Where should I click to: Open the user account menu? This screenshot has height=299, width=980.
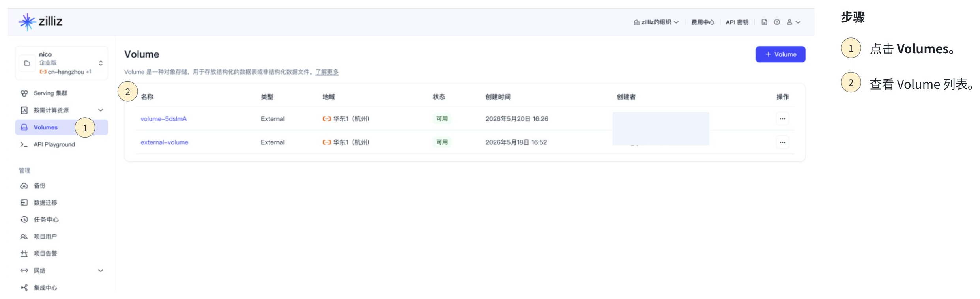tap(793, 22)
